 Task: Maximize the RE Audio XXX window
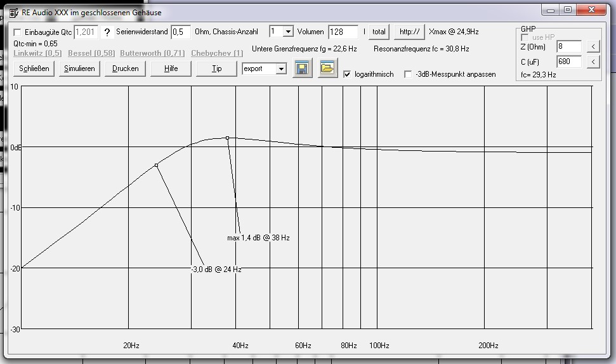click(568, 10)
